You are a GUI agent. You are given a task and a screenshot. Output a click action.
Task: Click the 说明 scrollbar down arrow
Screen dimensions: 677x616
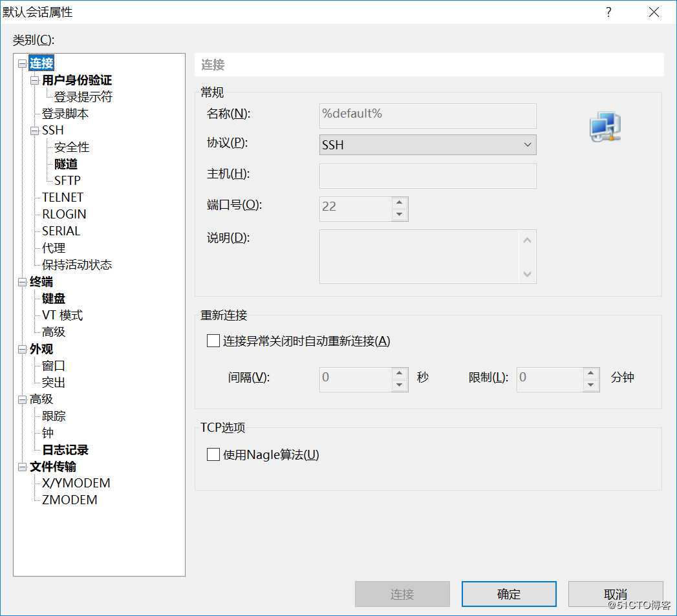(x=527, y=273)
